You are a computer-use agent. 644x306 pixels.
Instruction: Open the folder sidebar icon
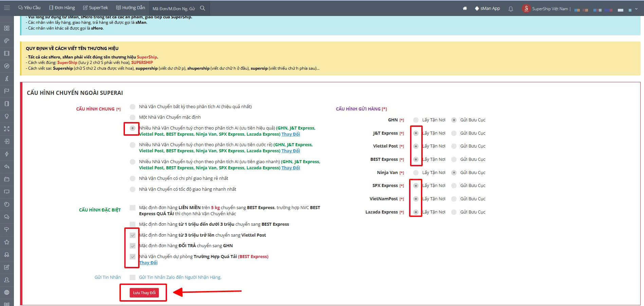pos(7,179)
